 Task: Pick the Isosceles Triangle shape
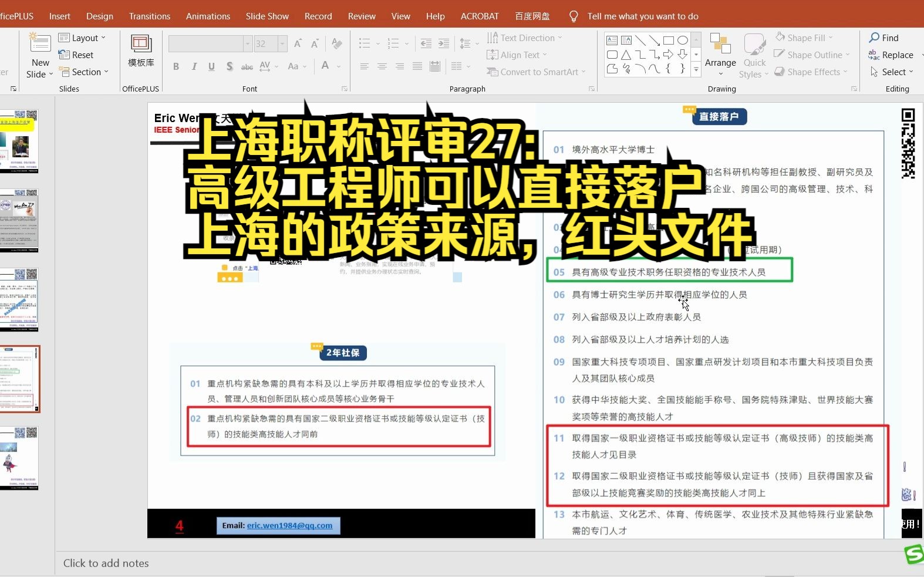click(x=626, y=55)
